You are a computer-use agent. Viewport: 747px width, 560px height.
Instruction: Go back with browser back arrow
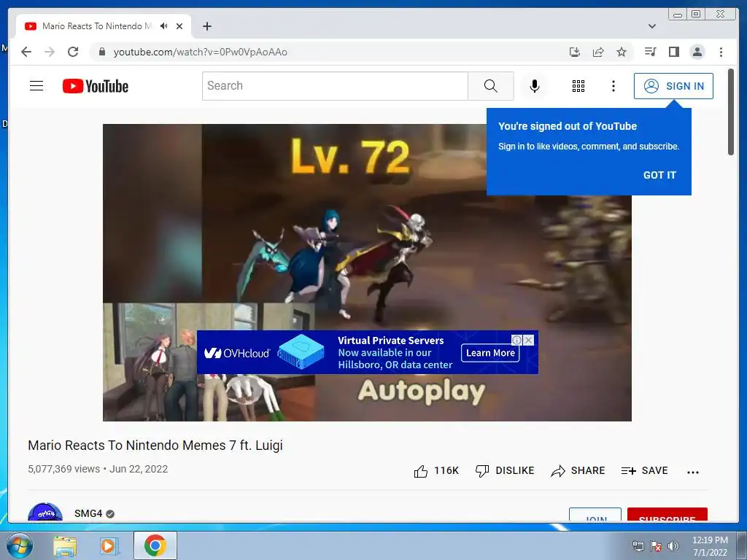click(26, 52)
